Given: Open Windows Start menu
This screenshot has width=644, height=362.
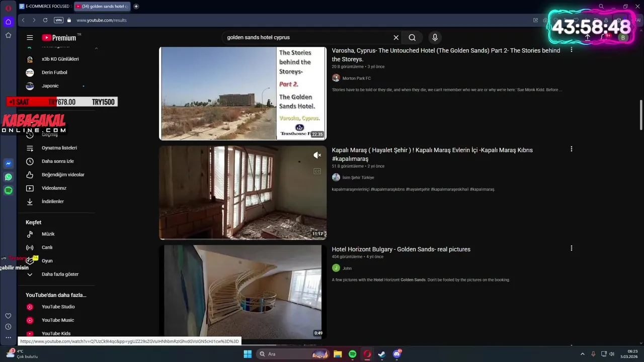Looking at the screenshot, I should pos(248,354).
